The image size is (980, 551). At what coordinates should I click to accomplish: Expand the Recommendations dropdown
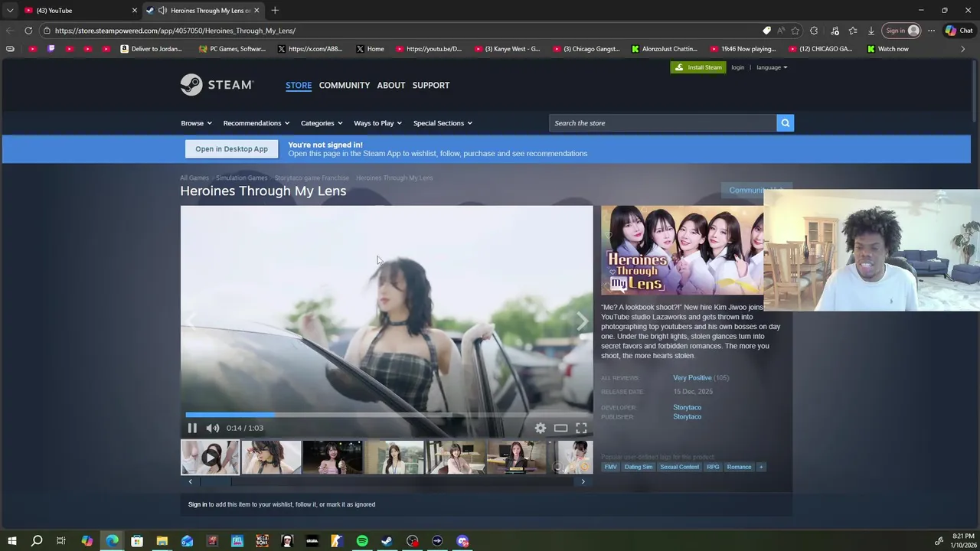coord(256,123)
